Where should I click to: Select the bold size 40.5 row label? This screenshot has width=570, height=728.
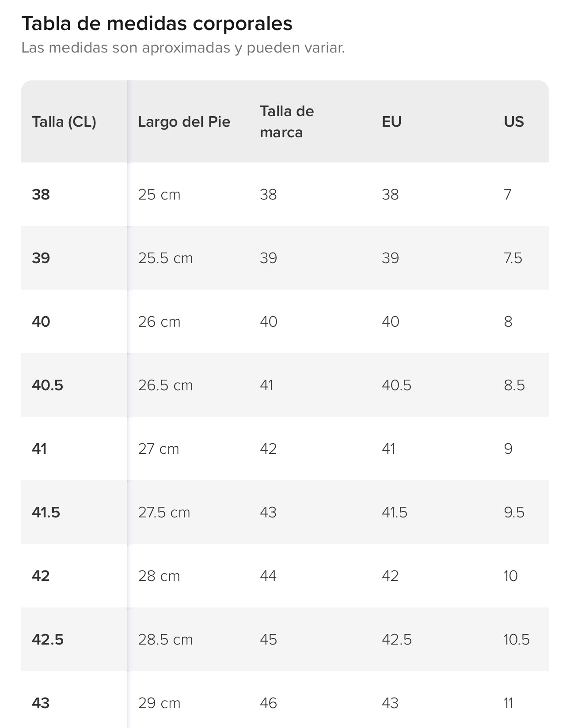pyautogui.click(x=47, y=385)
